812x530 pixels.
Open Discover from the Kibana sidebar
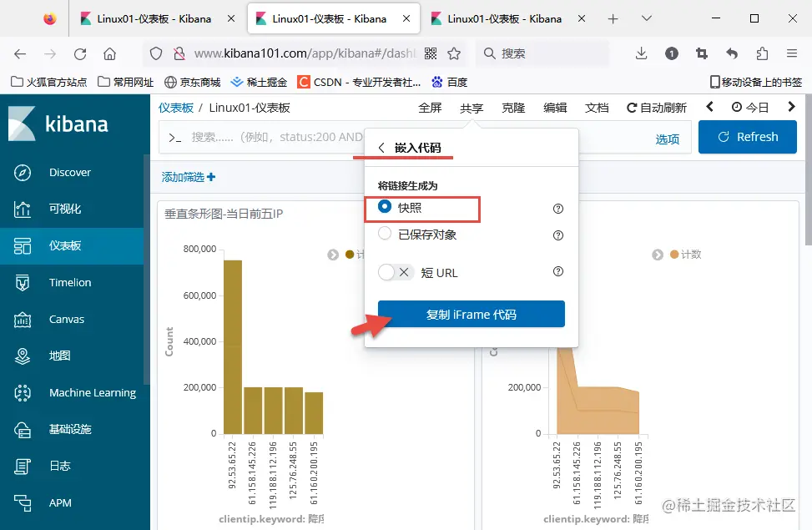(70, 173)
